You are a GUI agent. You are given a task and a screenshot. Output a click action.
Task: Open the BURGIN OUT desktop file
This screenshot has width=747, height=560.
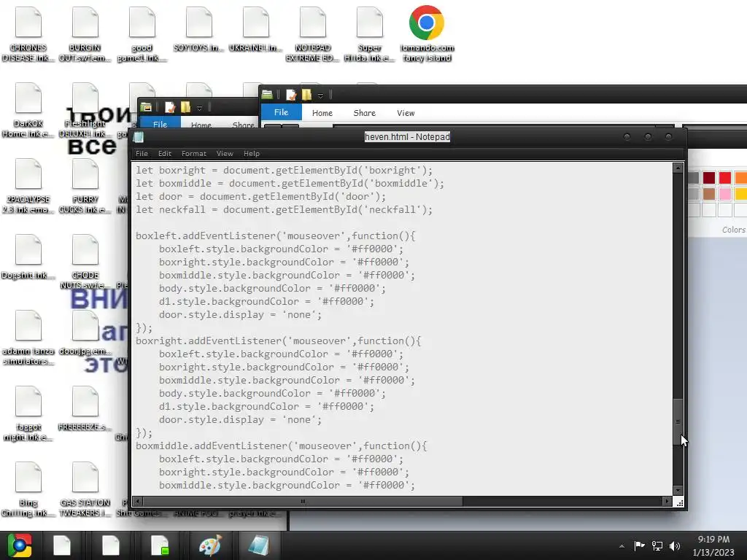pyautogui.click(x=85, y=34)
